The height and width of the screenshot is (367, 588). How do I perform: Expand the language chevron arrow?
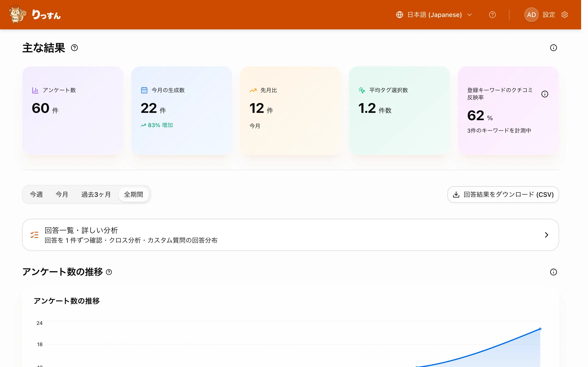coord(469,15)
